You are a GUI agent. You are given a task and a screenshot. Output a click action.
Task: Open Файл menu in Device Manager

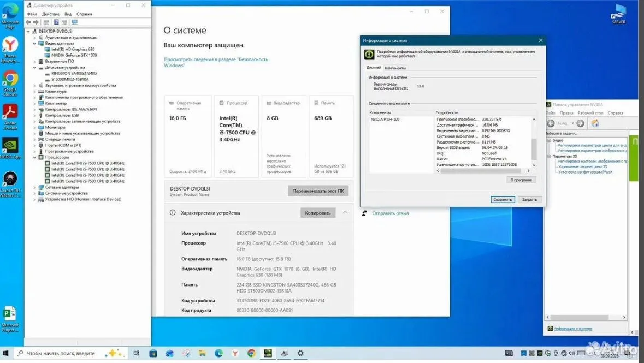(x=32, y=14)
